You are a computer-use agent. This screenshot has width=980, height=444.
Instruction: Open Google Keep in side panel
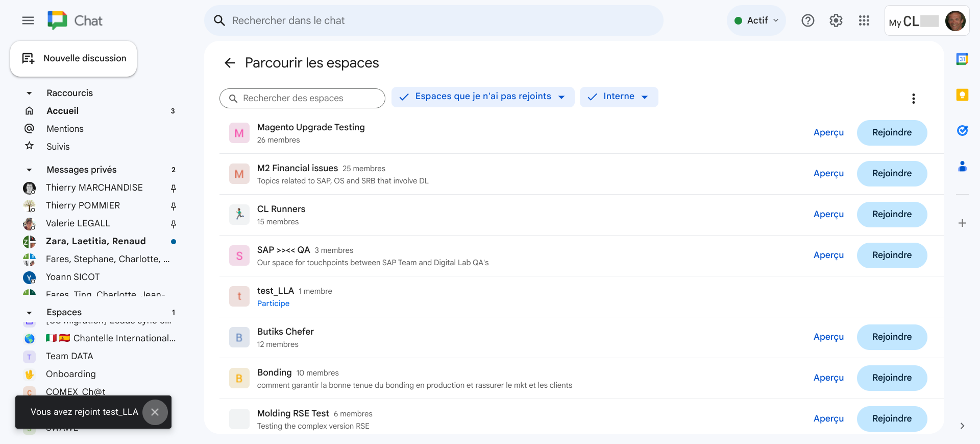[x=962, y=95]
